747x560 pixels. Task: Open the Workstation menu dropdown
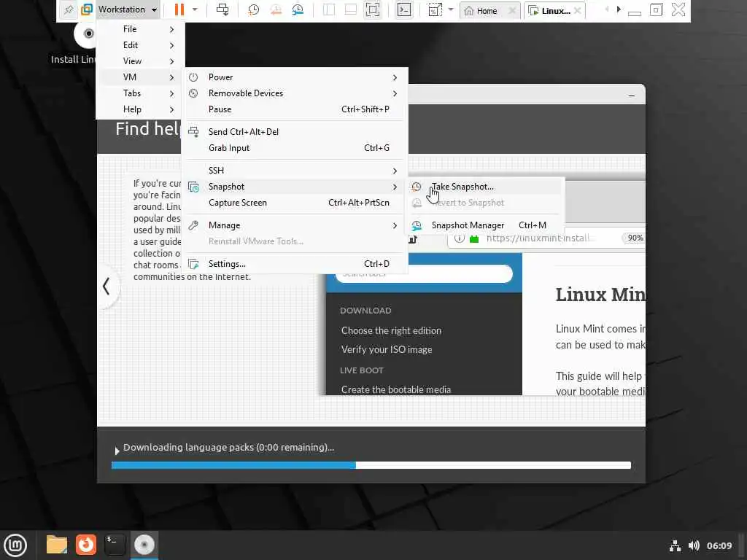pyautogui.click(x=127, y=9)
